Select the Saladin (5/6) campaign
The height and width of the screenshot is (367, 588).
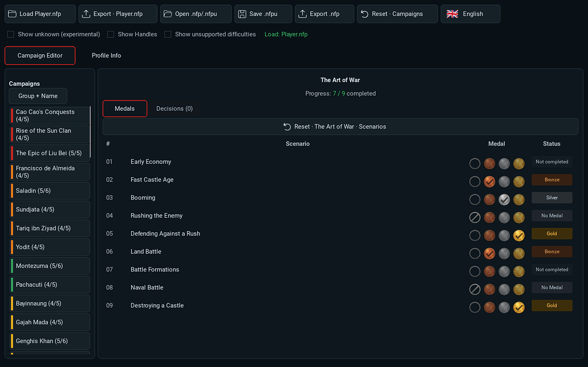click(x=50, y=191)
